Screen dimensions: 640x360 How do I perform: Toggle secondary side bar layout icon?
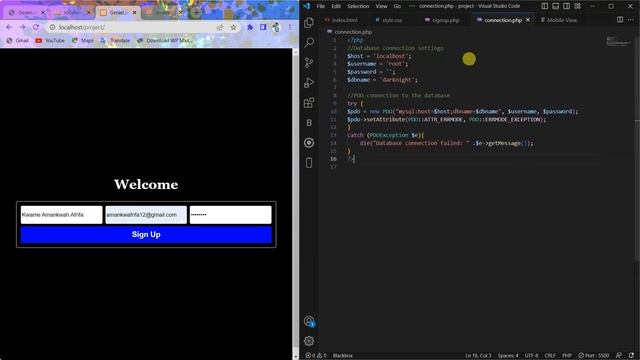(567, 6)
